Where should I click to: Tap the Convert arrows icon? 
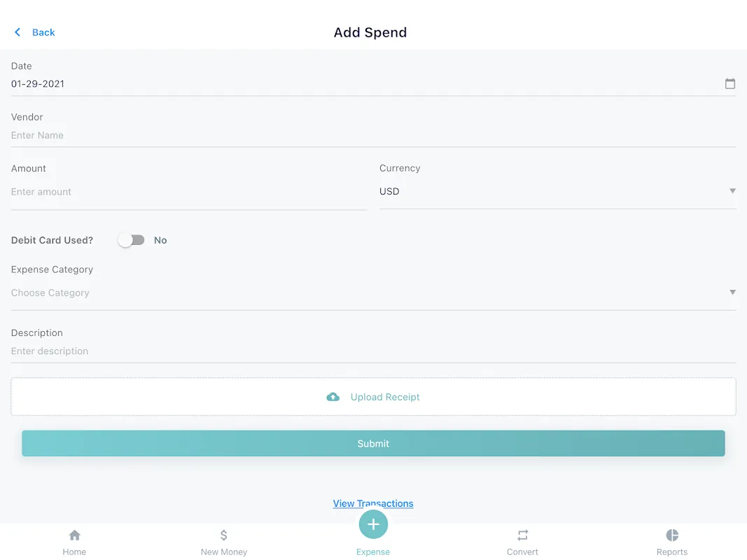[522, 535]
